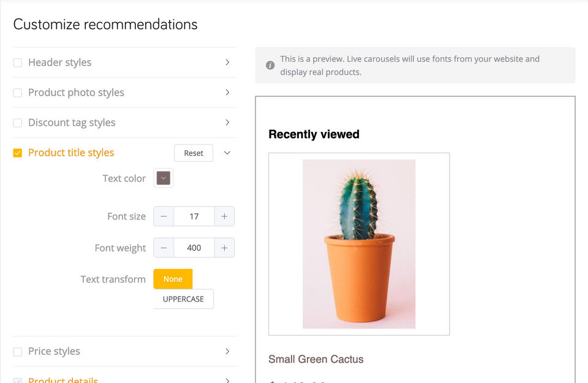Screen dimensions: 588x383
Task: Decrease font size with minus icon
Action: pyautogui.click(x=164, y=216)
